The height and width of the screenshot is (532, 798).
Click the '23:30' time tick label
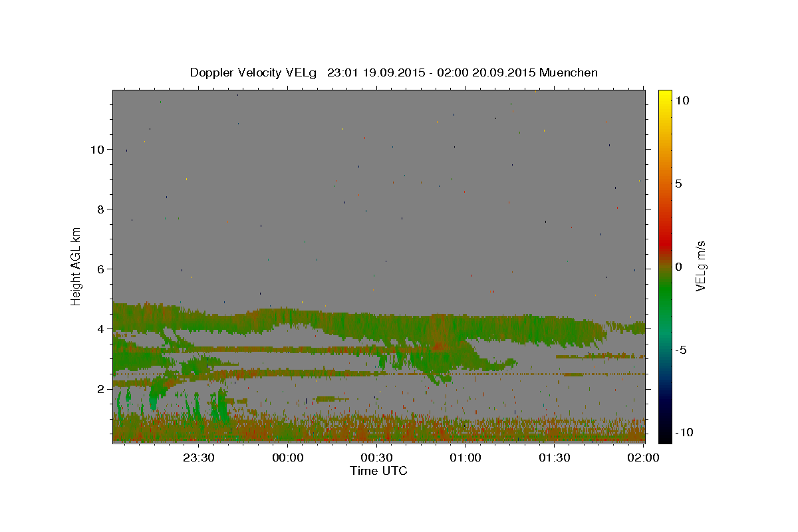[x=199, y=458]
